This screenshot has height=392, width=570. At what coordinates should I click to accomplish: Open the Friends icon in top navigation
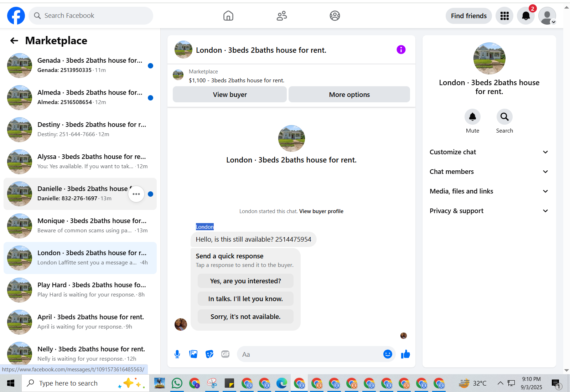tap(282, 16)
